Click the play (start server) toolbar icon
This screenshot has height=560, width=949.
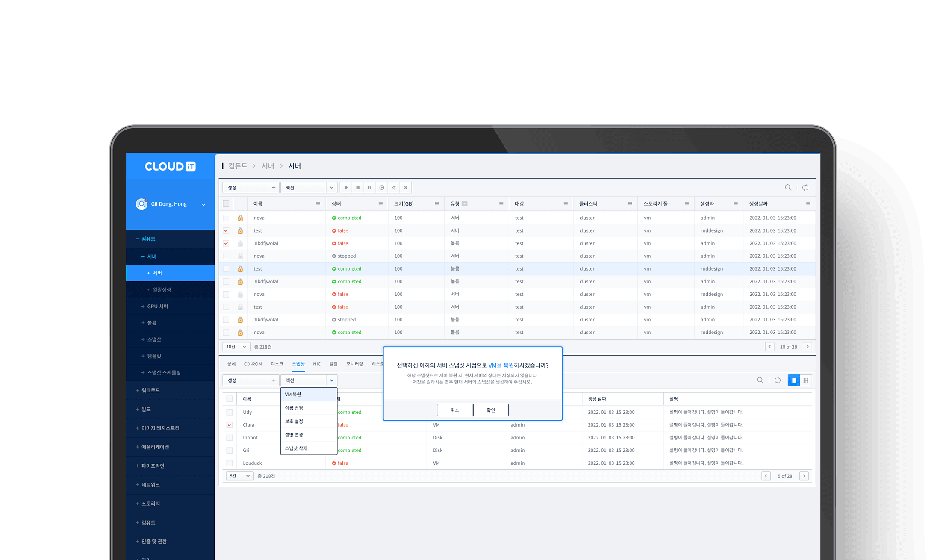pyautogui.click(x=346, y=187)
